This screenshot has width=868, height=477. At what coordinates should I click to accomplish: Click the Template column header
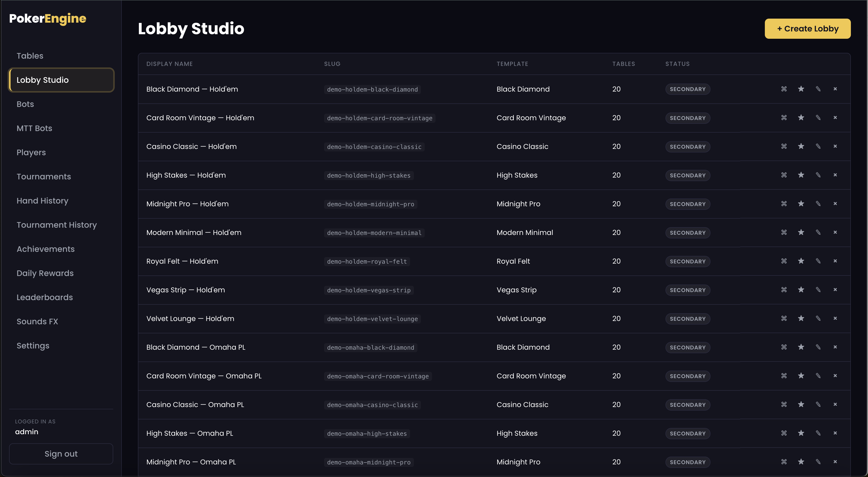pos(512,64)
